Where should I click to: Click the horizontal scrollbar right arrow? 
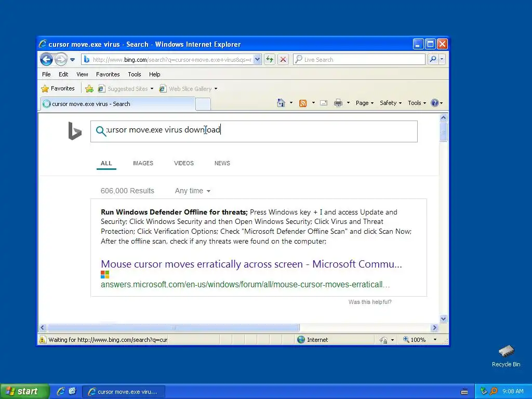[x=435, y=327]
